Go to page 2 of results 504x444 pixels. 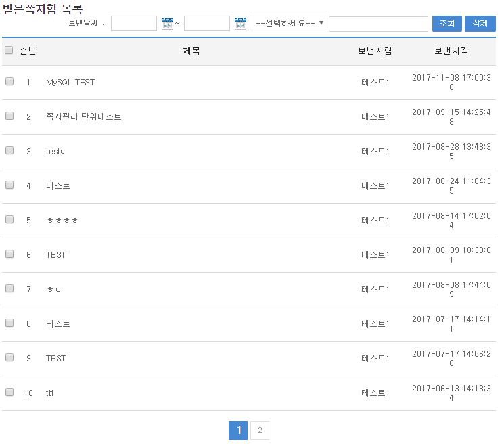click(x=260, y=430)
